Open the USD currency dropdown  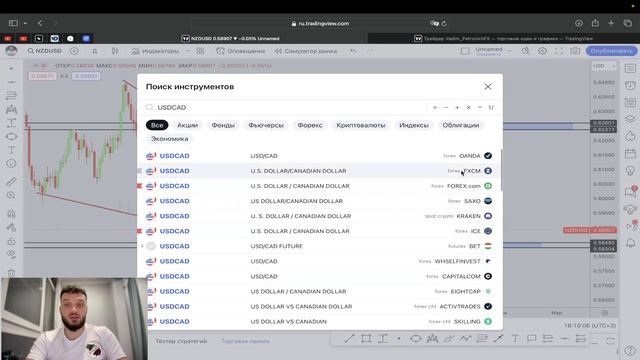pos(604,66)
